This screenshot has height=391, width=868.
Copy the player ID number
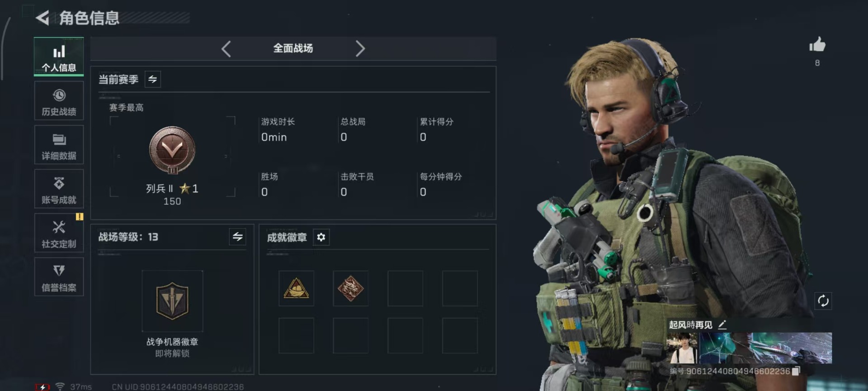(796, 371)
